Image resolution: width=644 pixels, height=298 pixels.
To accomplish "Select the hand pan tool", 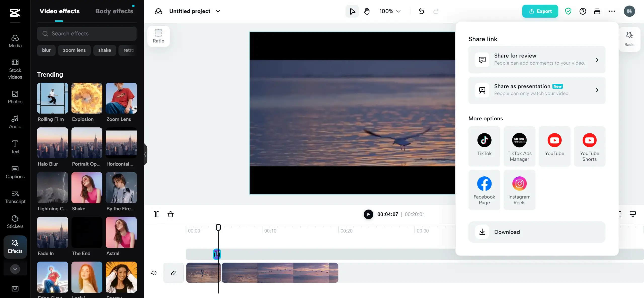I will [x=367, y=11].
